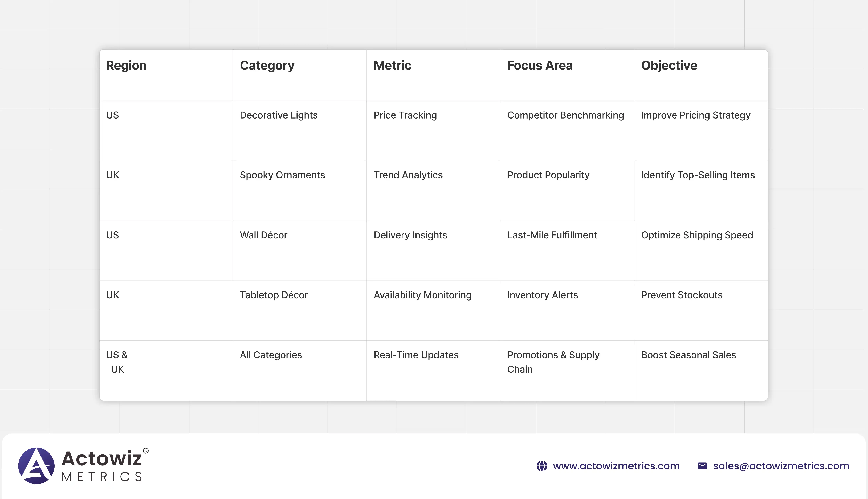Click the Category column header
This screenshot has width=868, height=499.
coord(267,66)
